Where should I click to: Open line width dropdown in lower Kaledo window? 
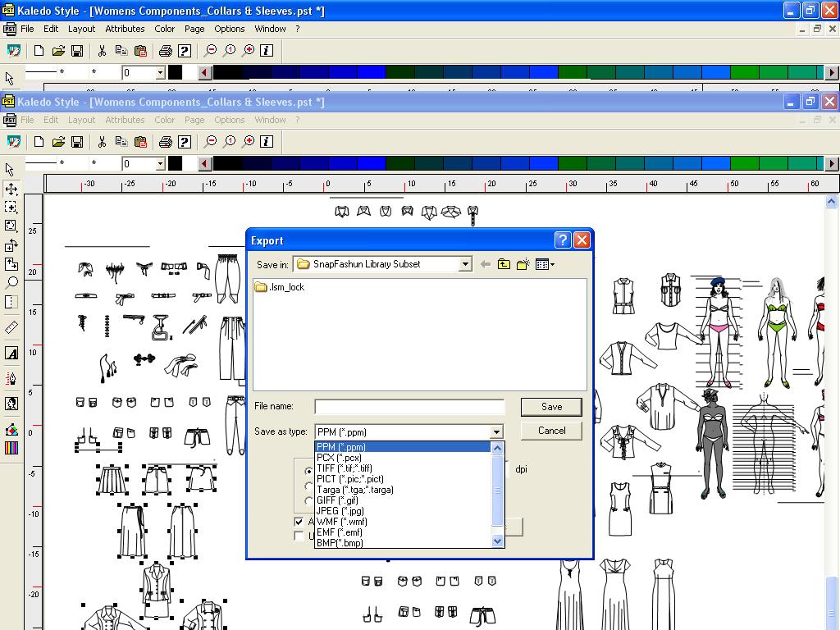160,164
